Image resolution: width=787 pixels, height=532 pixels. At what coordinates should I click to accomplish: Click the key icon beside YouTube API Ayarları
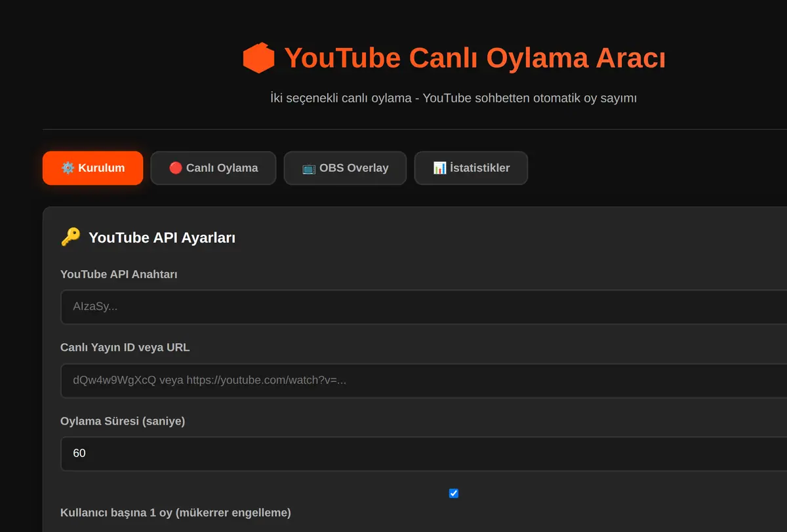(x=70, y=237)
